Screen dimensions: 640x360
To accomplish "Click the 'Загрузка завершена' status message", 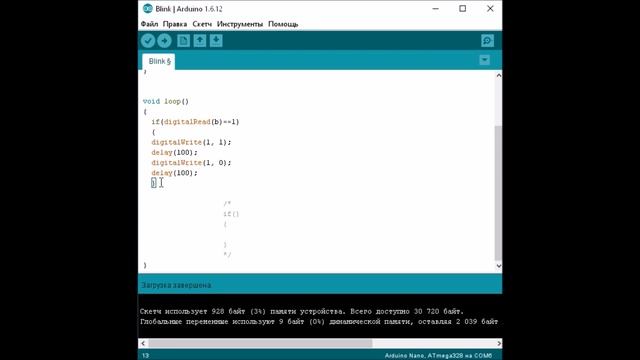I will pyautogui.click(x=176, y=285).
